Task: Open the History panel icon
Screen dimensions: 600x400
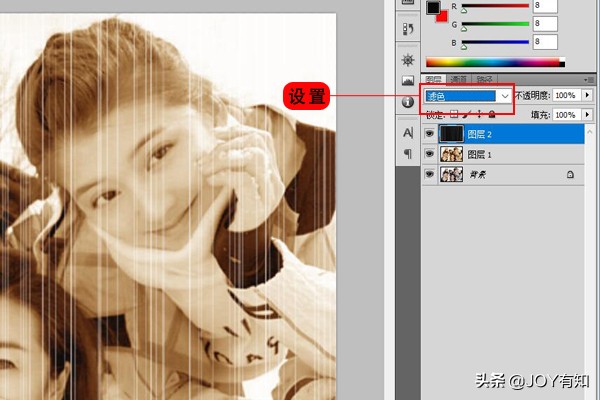Action: [408, 28]
